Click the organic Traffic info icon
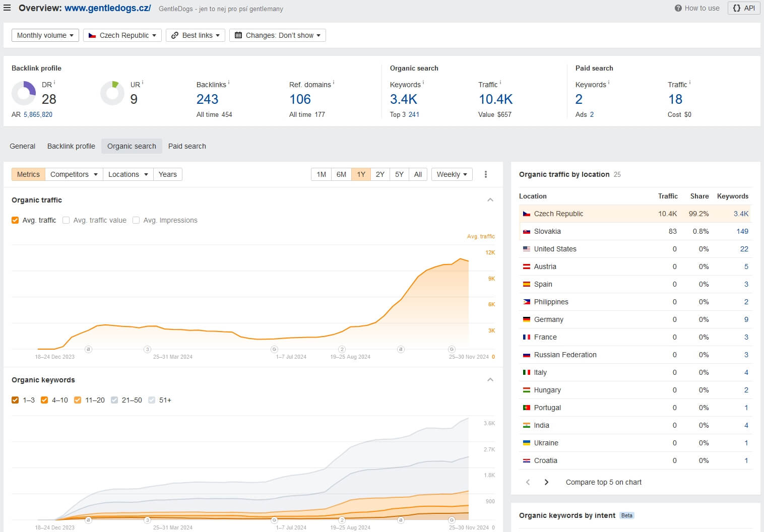This screenshot has height=532, width=764. pos(500,83)
